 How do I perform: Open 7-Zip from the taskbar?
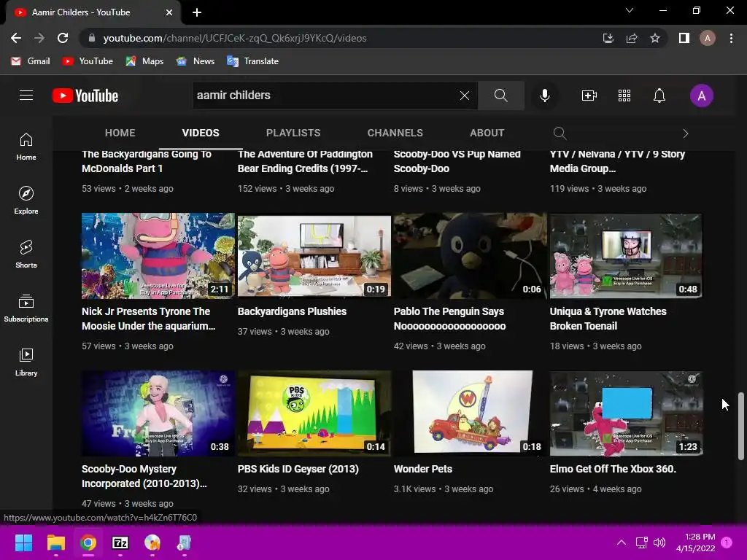120,542
